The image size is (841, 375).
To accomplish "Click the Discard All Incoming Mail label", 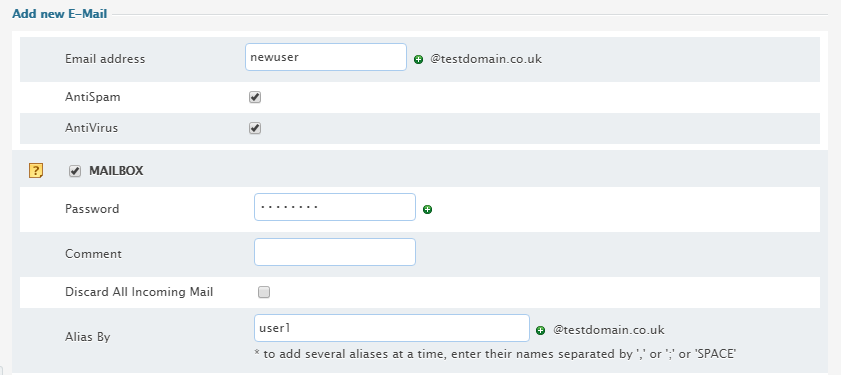I will (x=139, y=292).
